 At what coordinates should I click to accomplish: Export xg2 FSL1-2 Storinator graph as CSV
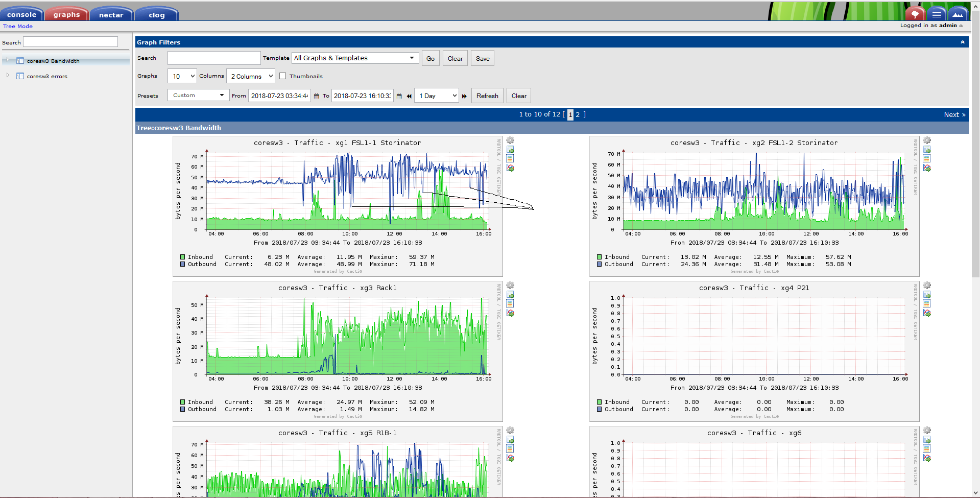point(927,149)
